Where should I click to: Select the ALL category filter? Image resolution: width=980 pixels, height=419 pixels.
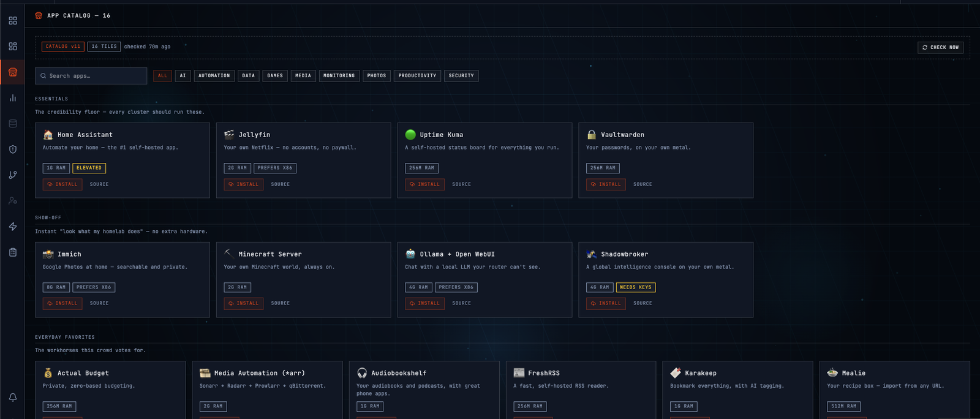[x=162, y=76]
